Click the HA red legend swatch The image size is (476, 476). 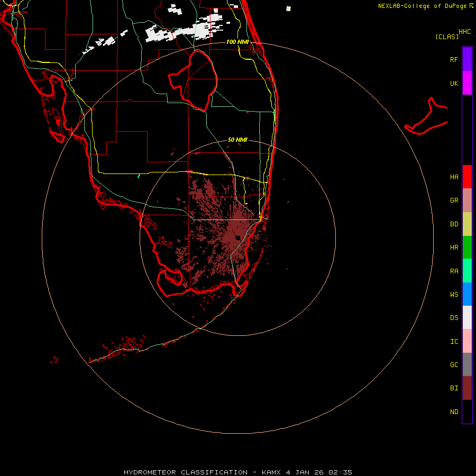click(467, 177)
